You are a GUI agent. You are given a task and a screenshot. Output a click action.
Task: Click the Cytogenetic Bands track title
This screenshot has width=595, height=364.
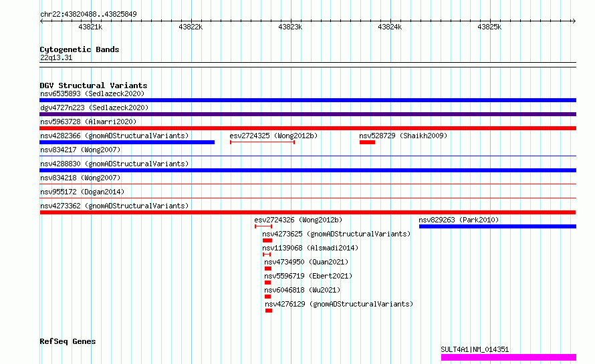(x=80, y=49)
